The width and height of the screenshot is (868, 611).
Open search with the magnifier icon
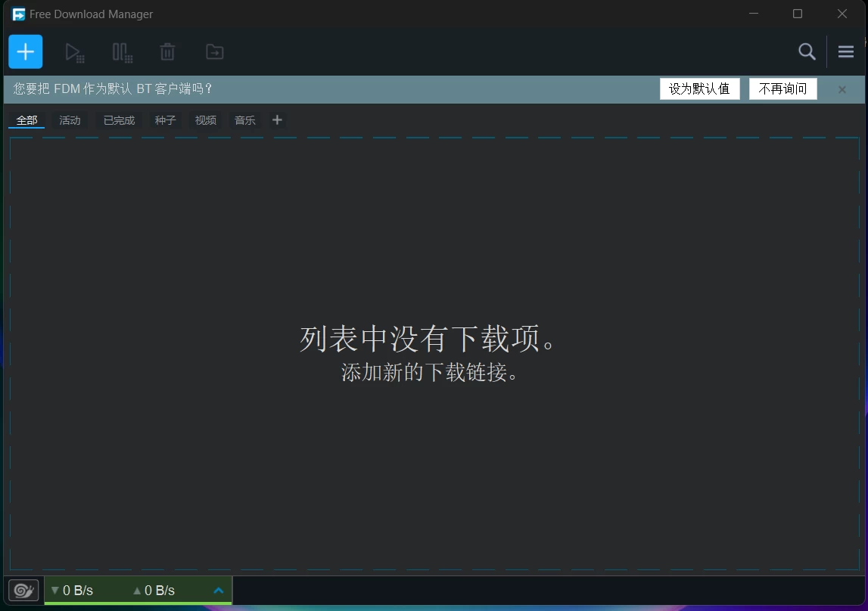pyautogui.click(x=806, y=51)
